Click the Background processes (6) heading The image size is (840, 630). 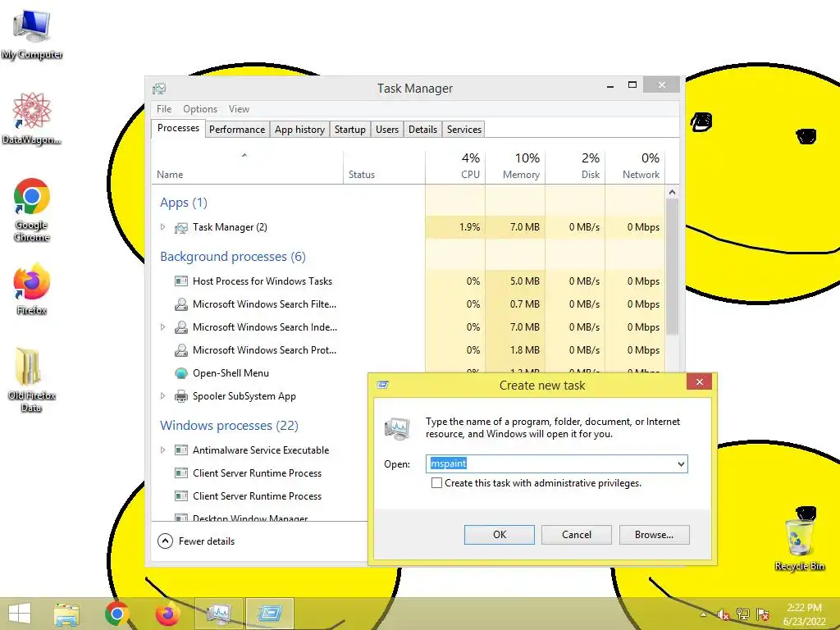[232, 257]
